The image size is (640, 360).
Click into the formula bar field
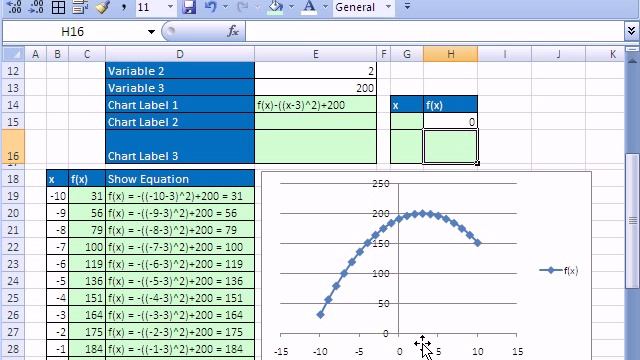[x=434, y=31]
